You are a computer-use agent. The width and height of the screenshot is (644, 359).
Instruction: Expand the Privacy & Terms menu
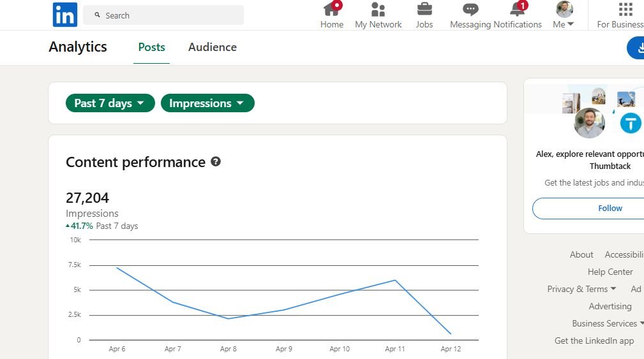coord(581,289)
